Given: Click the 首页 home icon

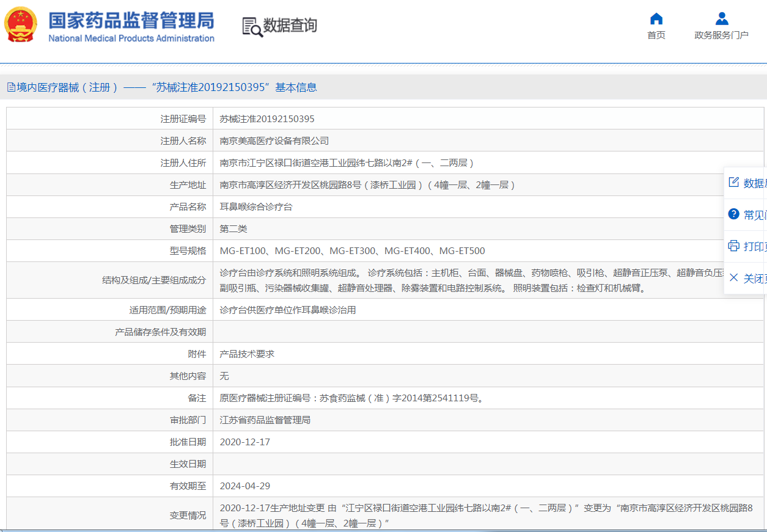Looking at the screenshot, I should point(656,18).
